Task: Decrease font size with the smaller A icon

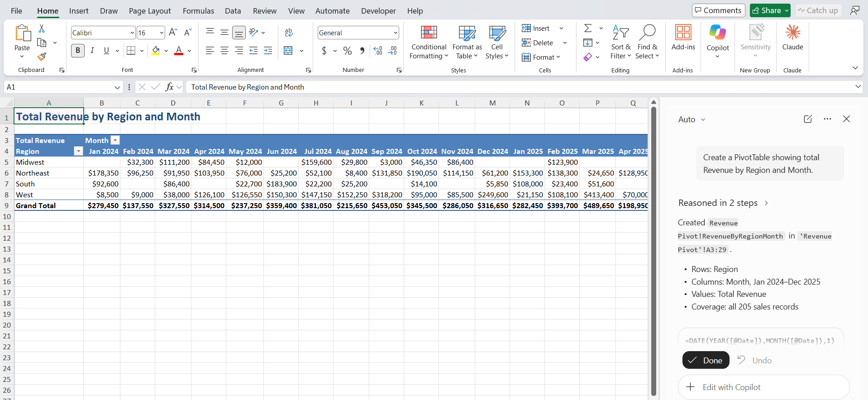Action: 188,32
